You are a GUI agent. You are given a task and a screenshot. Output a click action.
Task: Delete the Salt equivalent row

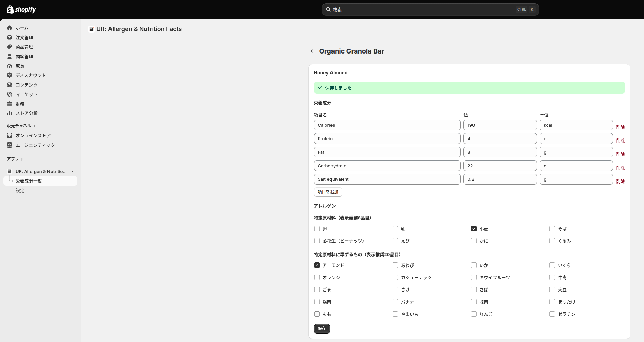pyautogui.click(x=620, y=181)
